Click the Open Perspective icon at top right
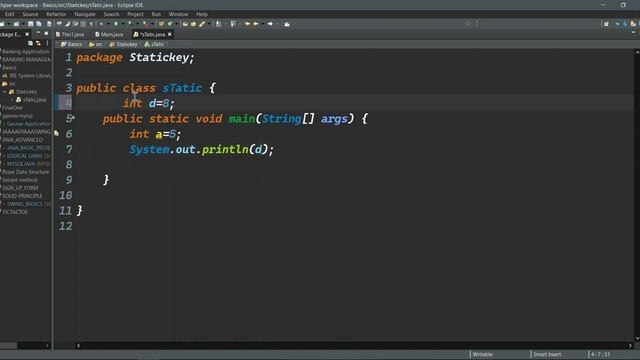The image size is (640, 360). point(606,24)
